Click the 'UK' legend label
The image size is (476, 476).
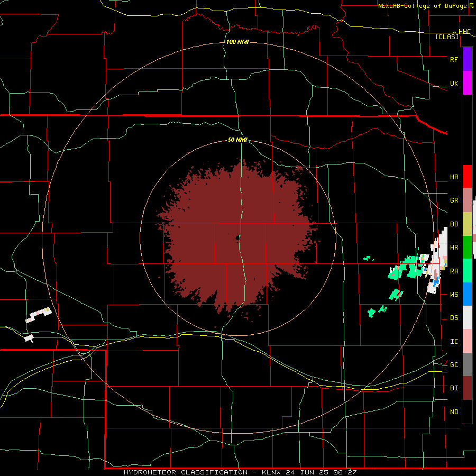tap(454, 84)
